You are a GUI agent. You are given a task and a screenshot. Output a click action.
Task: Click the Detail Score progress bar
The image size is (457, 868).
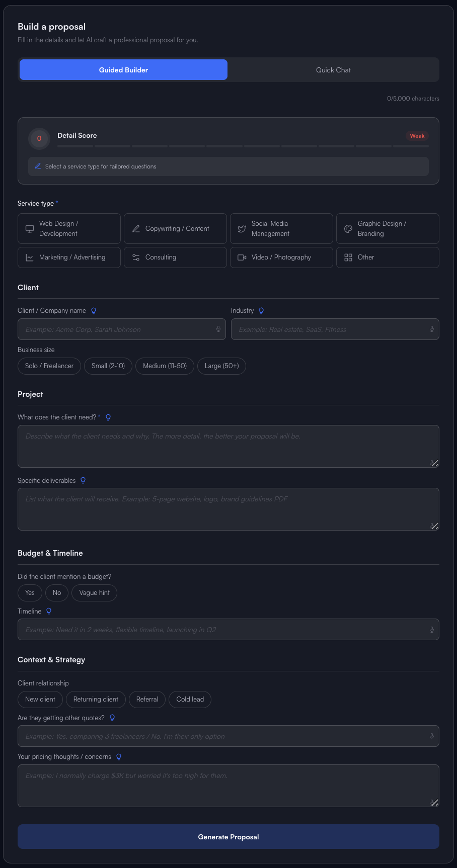(243, 146)
